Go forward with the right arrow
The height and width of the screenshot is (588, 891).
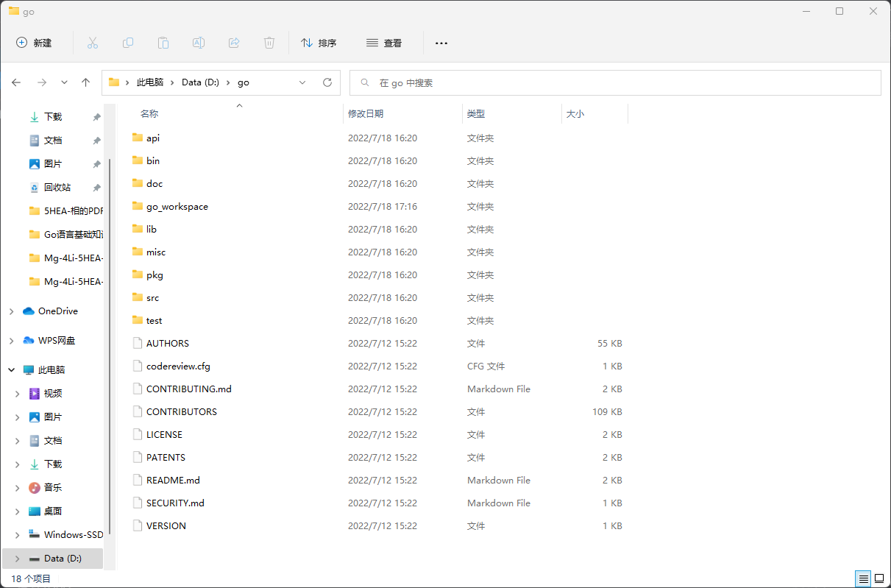pyautogui.click(x=42, y=82)
